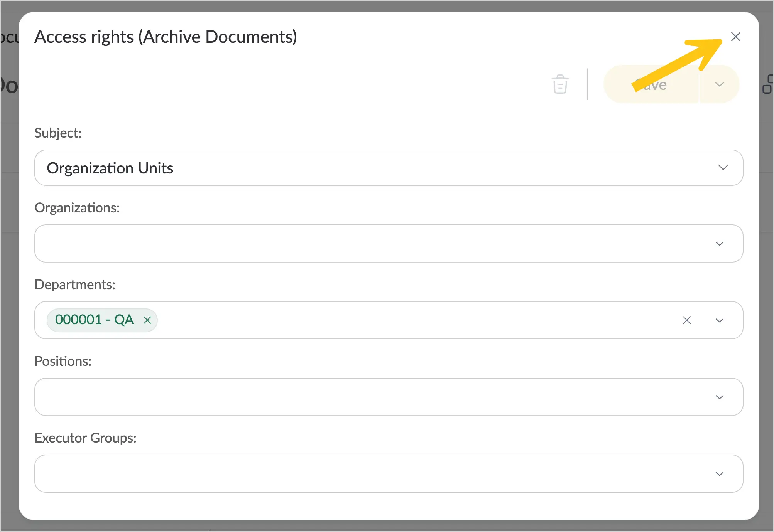
Task: Expand the Positions dropdown chevron
Action: tap(719, 397)
